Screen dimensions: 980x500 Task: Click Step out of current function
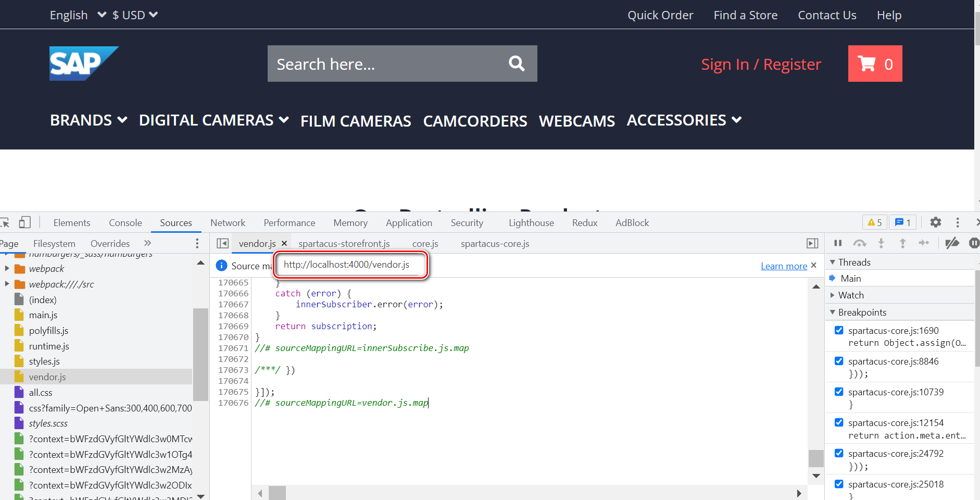pos(902,243)
